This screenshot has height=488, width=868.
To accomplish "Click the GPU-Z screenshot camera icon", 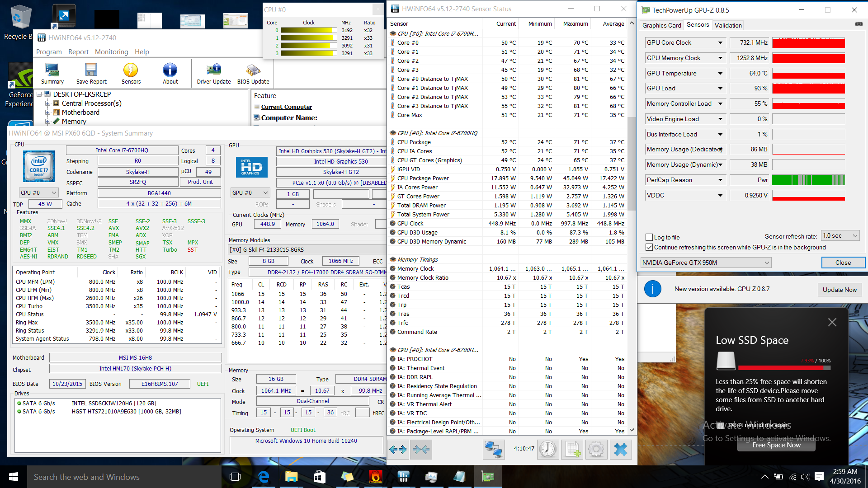I will [x=859, y=24].
